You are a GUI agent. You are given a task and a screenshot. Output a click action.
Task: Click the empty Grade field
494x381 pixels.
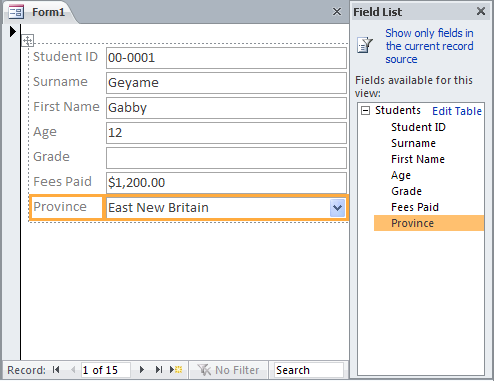click(226, 158)
